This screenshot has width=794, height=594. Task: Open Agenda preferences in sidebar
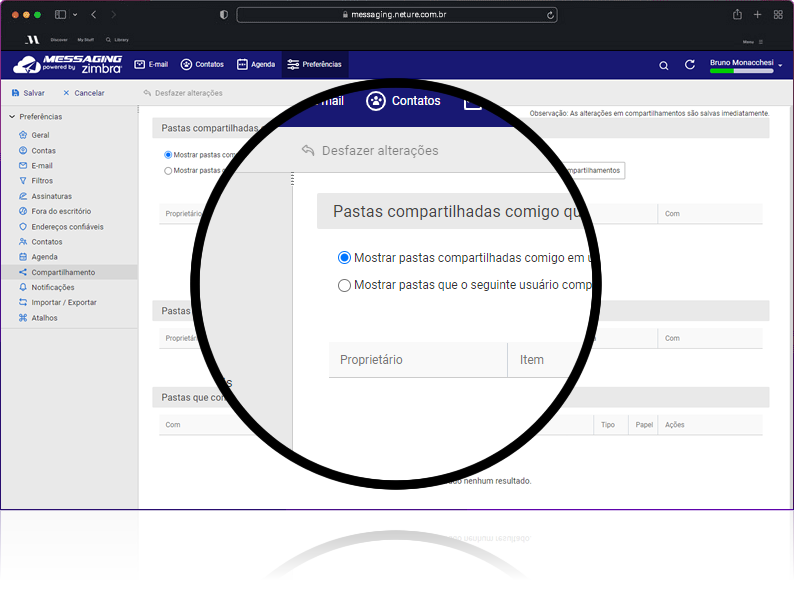(45, 257)
